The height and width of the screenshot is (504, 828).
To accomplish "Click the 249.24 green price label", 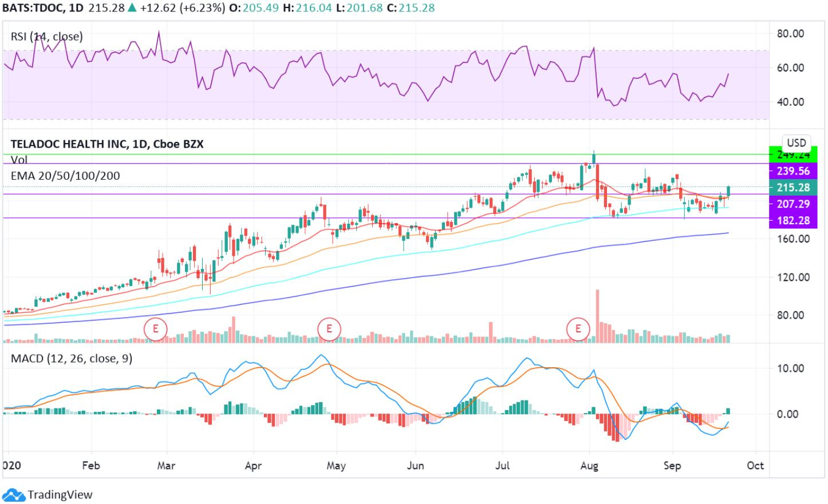I will click(x=793, y=154).
